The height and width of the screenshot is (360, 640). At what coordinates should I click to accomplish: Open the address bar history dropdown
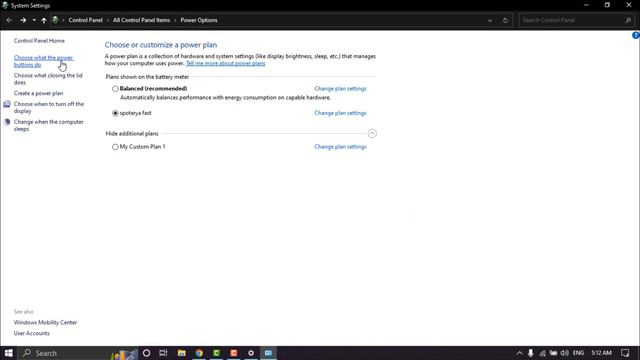click(490, 20)
